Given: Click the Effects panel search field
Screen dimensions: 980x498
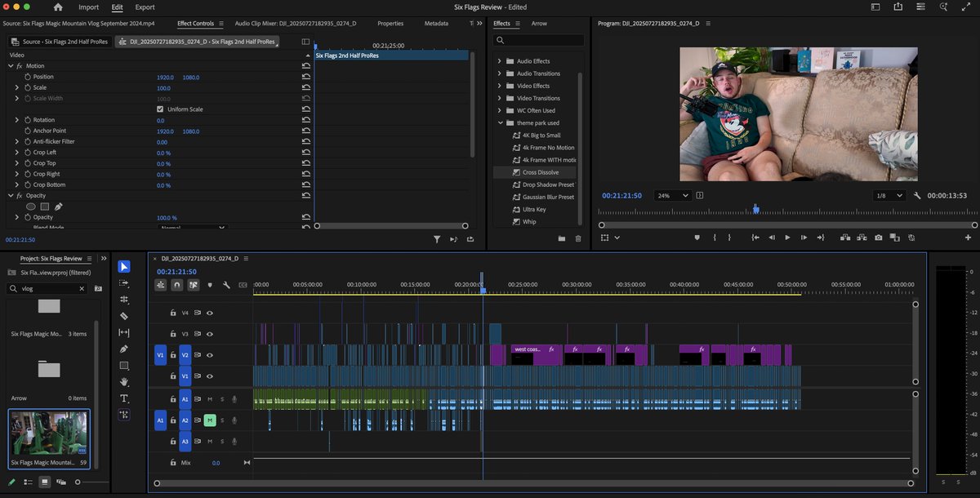Looking at the screenshot, I should click(539, 40).
